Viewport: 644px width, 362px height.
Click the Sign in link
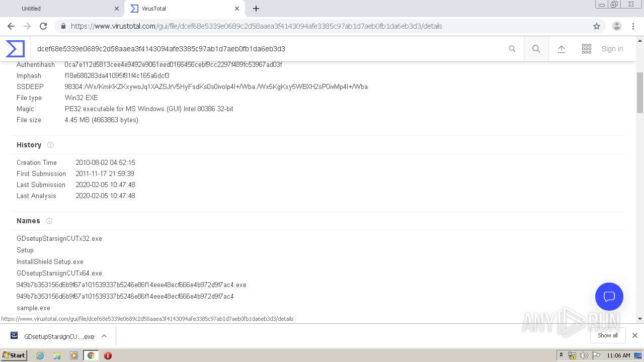[612, 49]
